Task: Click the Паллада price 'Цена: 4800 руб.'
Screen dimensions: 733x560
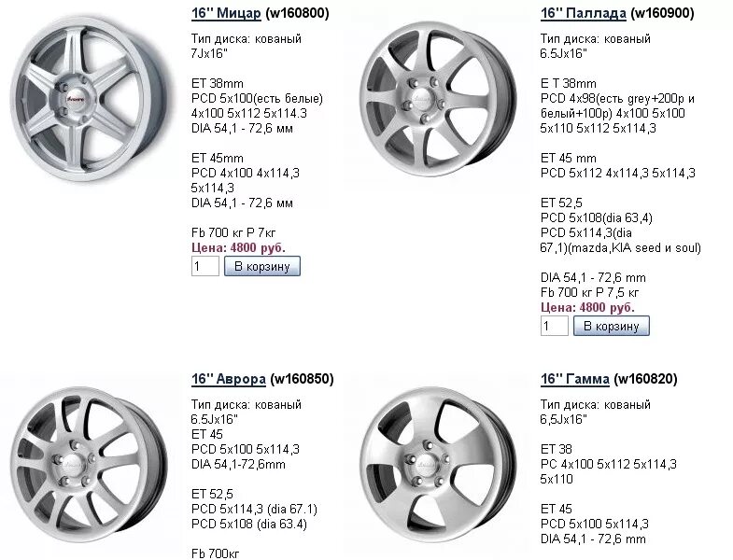Action: (x=587, y=308)
